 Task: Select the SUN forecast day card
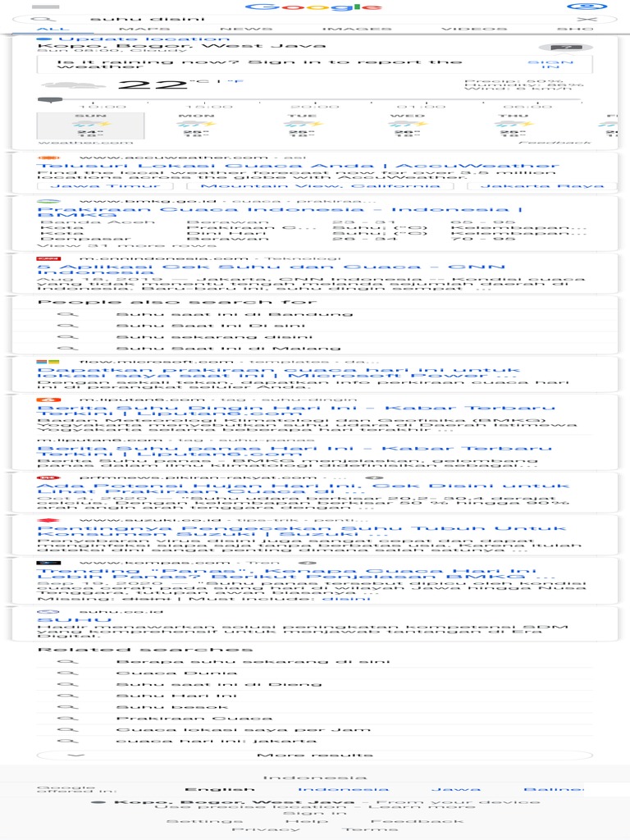coord(90,126)
